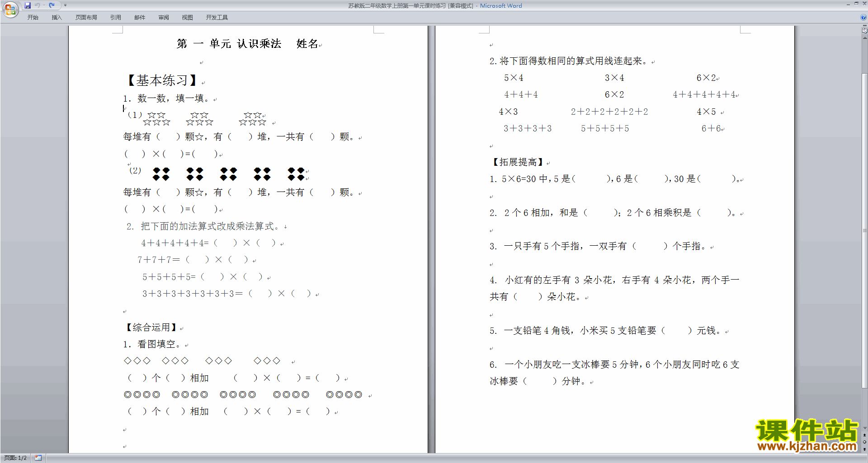Click the line 5. 一支铅笔4角钱
Image resolution: width=868 pixels, height=463 pixels.
606,331
